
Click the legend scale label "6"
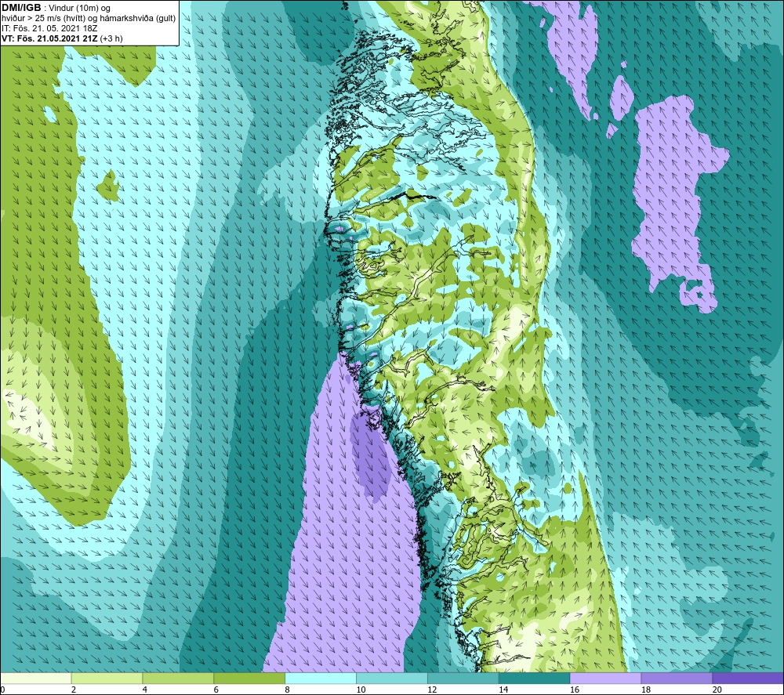(216, 690)
